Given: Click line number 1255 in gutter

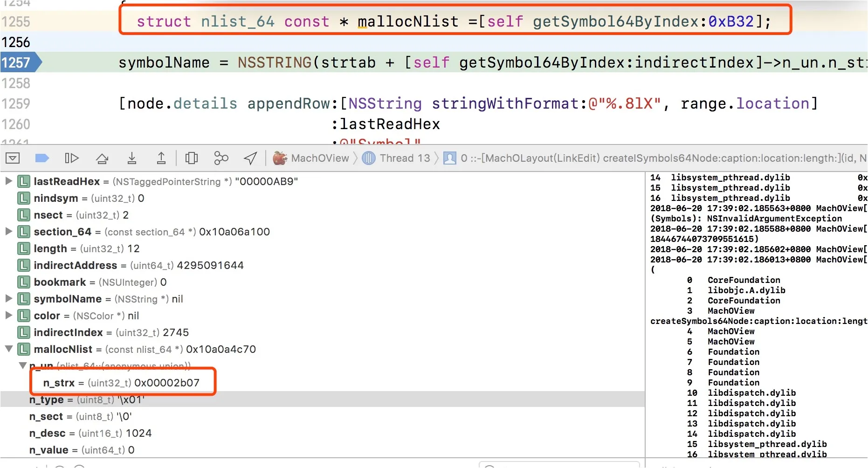Looking at the screenshot, I should click(x=16, y=21).
